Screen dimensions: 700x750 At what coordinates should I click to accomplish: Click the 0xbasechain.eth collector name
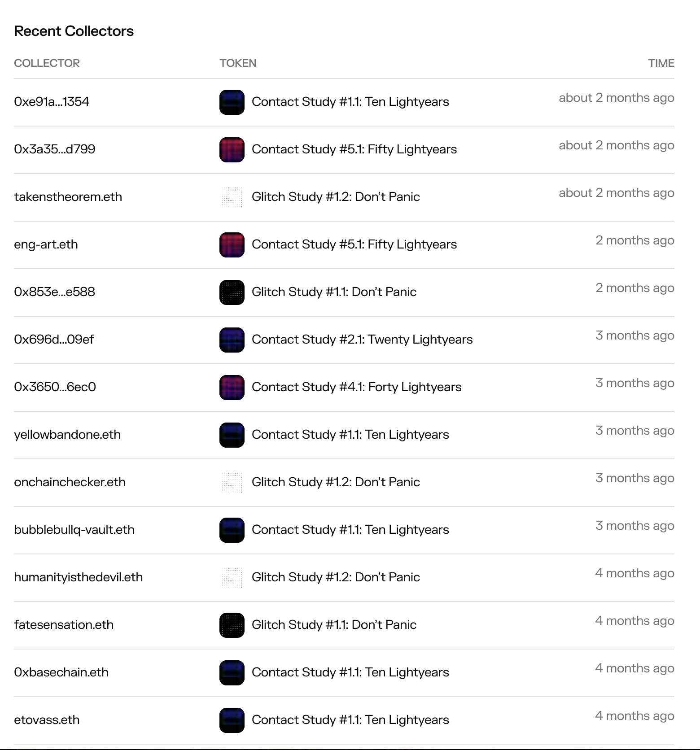(x=61, y=672)
